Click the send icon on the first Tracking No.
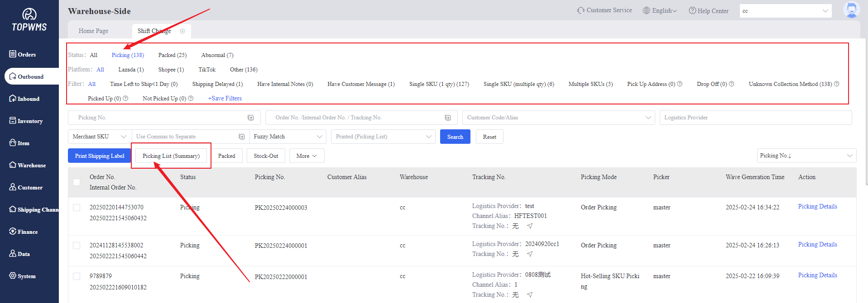 [529, 226]
